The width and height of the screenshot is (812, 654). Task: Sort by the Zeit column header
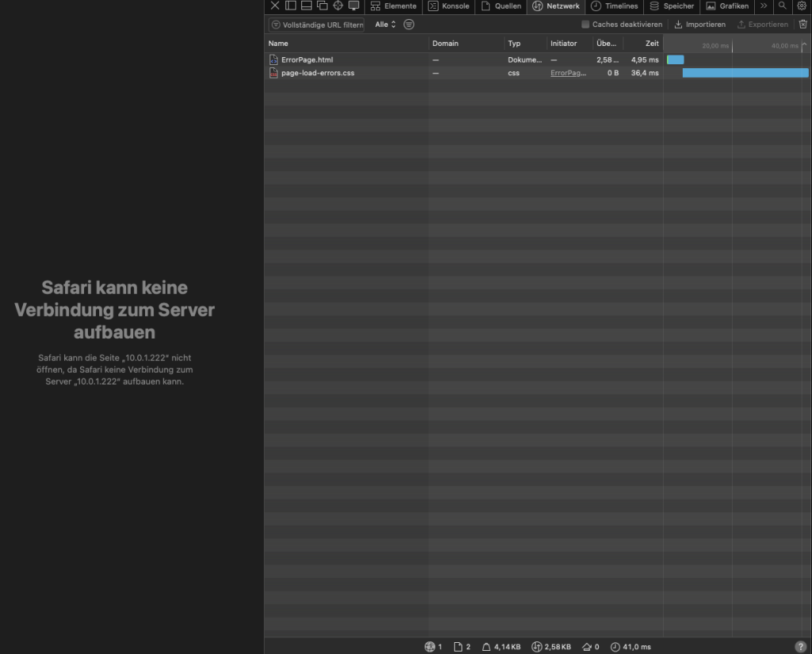pos(642,44)
